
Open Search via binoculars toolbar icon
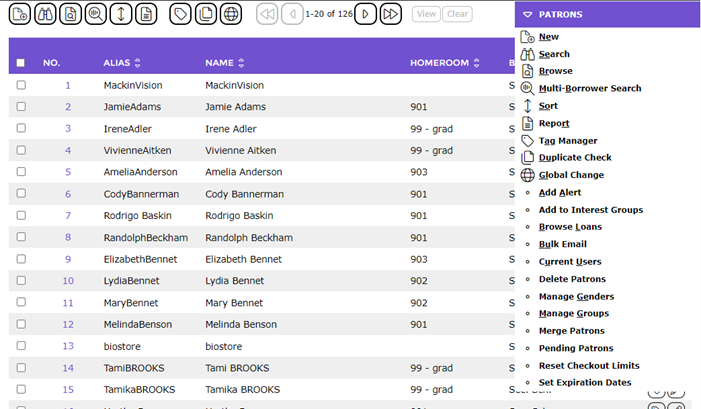click(x=45, y=14)
